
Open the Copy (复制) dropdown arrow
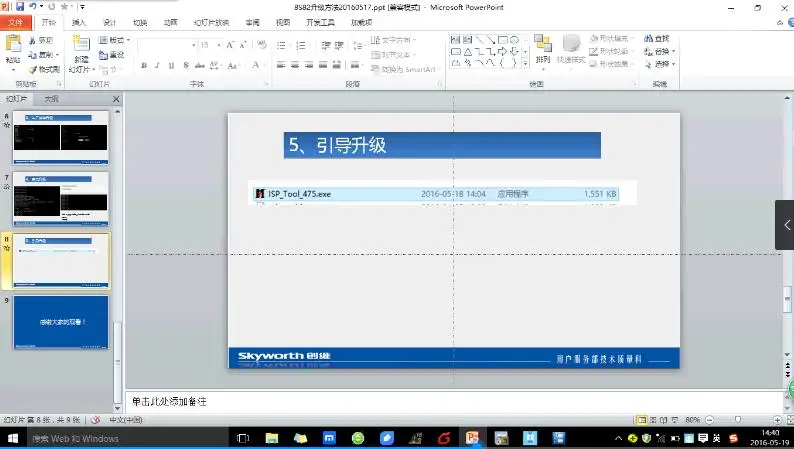point(57,55)
